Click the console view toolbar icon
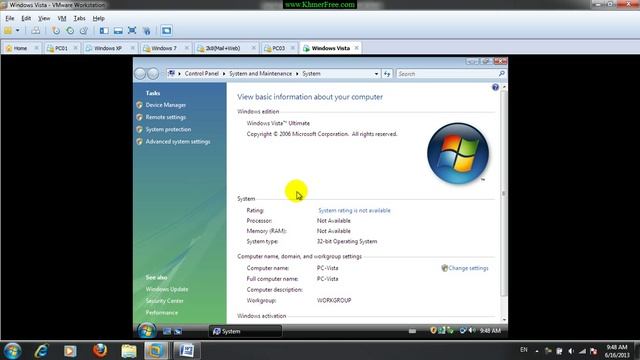This screenshot has width=640, height=360. coord(166,31)
